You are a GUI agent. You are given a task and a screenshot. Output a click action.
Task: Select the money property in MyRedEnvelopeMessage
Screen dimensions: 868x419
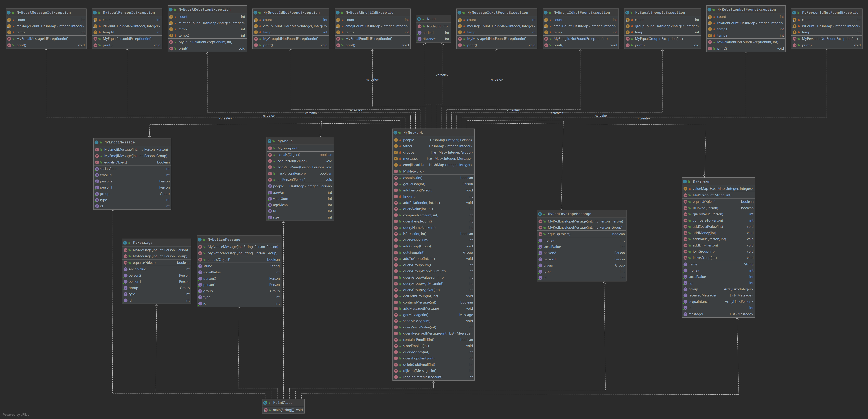coord(549,240)
